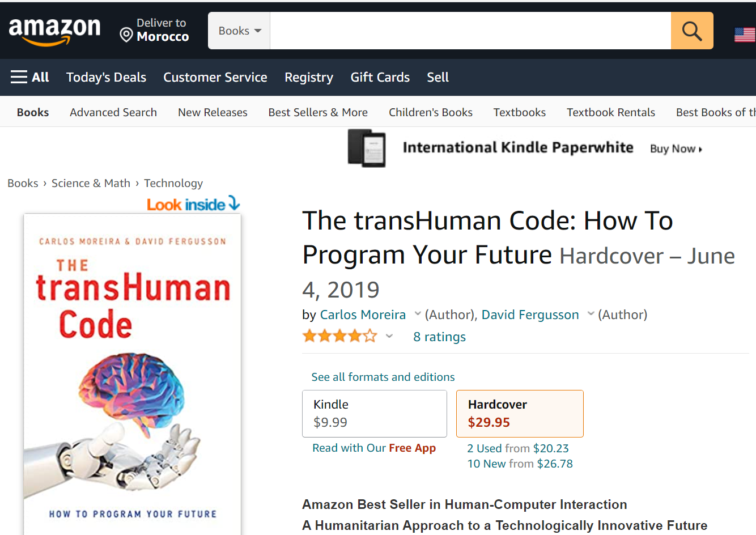Screen dimensions: 756x535
Task: Click the Amazon logo
Action: (x=54, y=31)
